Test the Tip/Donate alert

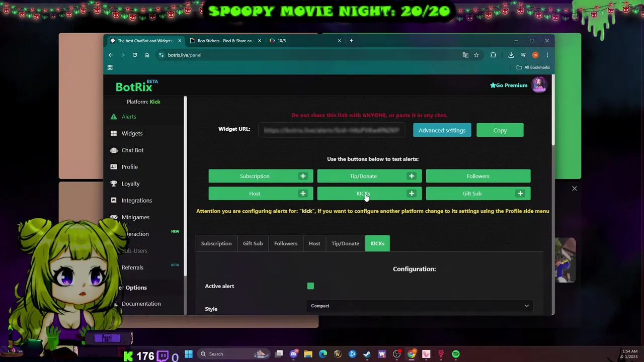363,176
